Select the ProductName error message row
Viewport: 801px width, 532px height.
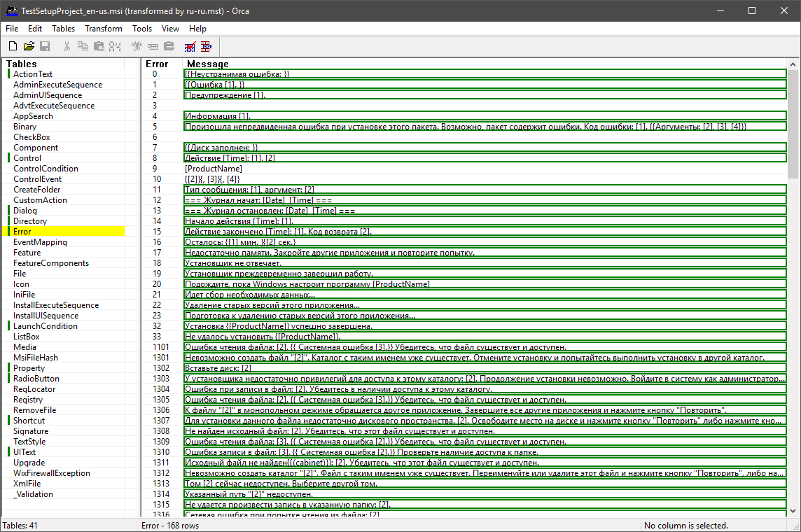tap(280, 168)
